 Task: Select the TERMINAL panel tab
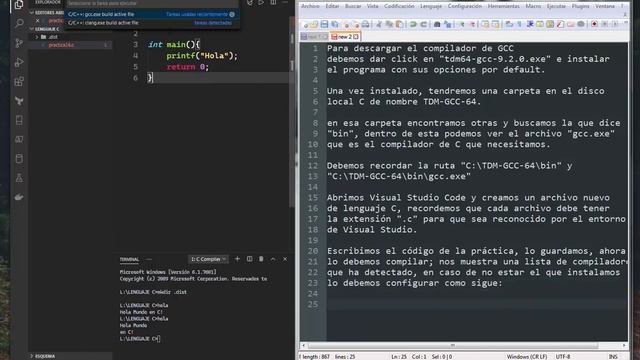click(129, 259)
